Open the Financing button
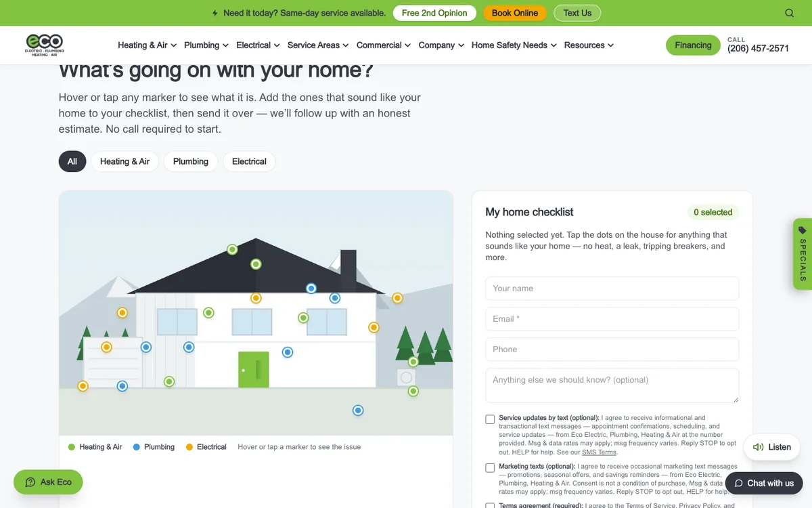This screenshot has width=812, height=508. point(693,45)
